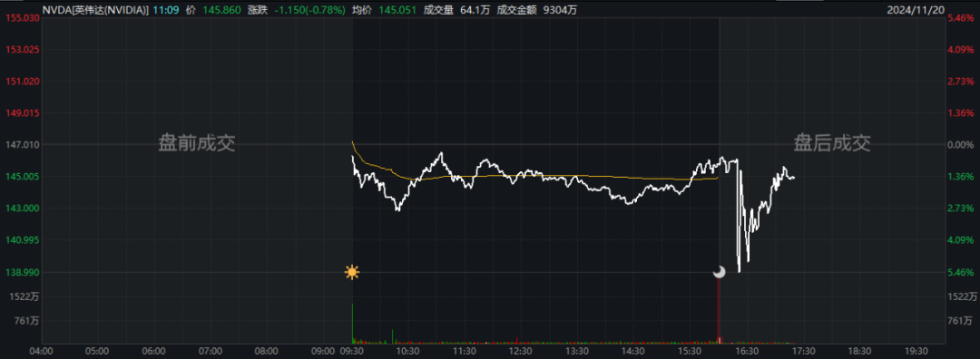Click the 09:30 time axis label

352,352
